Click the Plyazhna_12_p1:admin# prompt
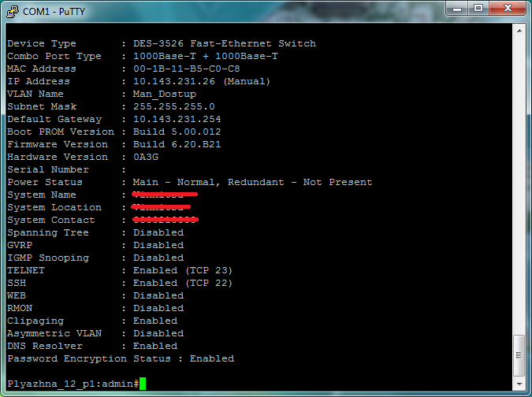 73,384
